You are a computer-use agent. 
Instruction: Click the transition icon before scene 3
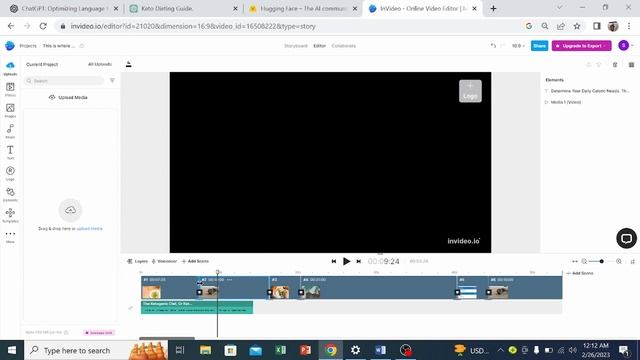click(269, 292)
